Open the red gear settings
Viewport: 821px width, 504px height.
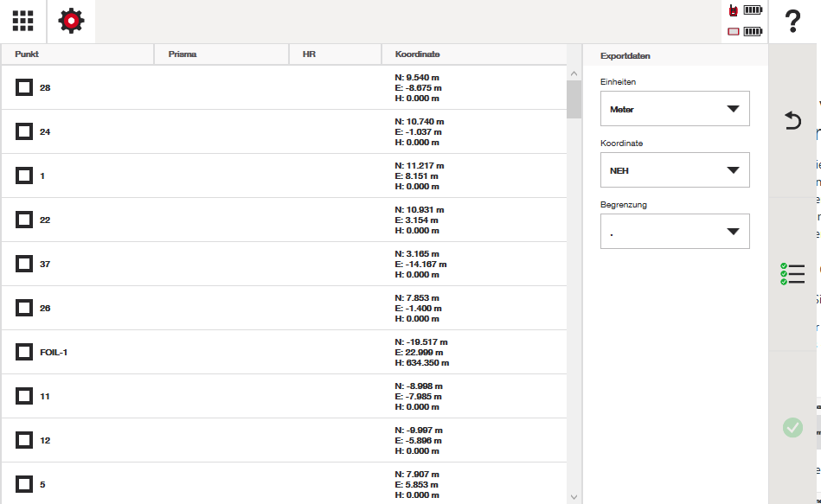coord(71,22)
